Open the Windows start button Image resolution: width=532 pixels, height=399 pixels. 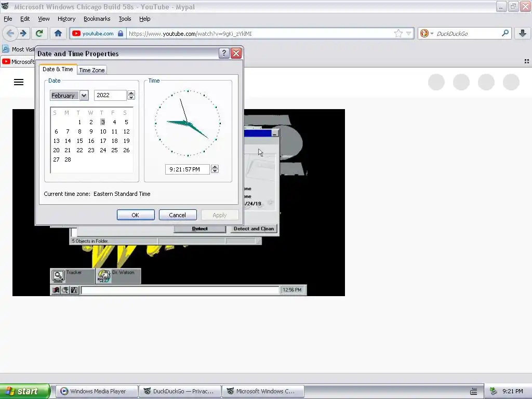pyautogui.click(x=25, y=391)
